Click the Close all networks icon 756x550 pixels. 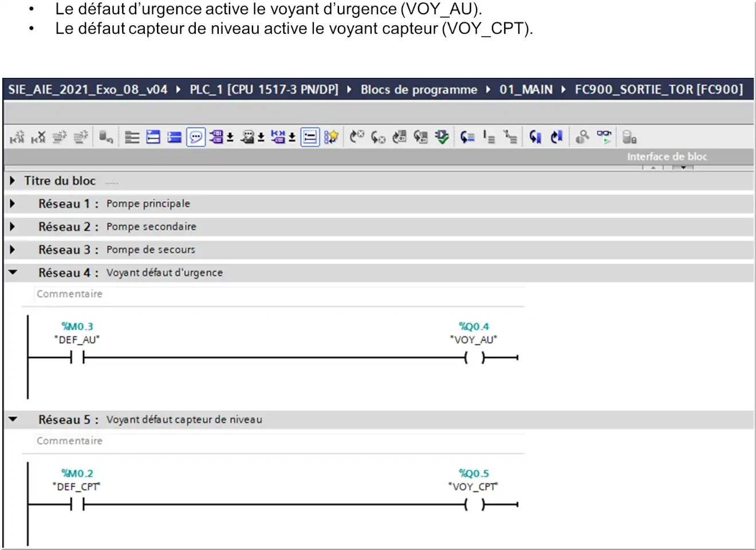click(x=153, y=137)
